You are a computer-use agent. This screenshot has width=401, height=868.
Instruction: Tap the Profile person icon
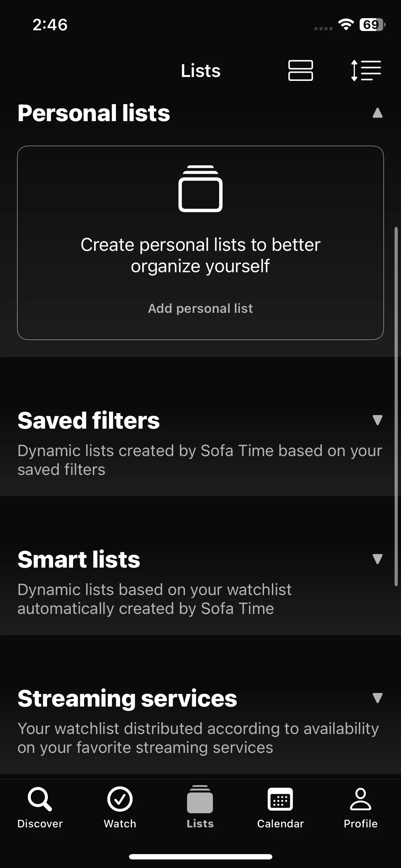(x=360, y=799)
